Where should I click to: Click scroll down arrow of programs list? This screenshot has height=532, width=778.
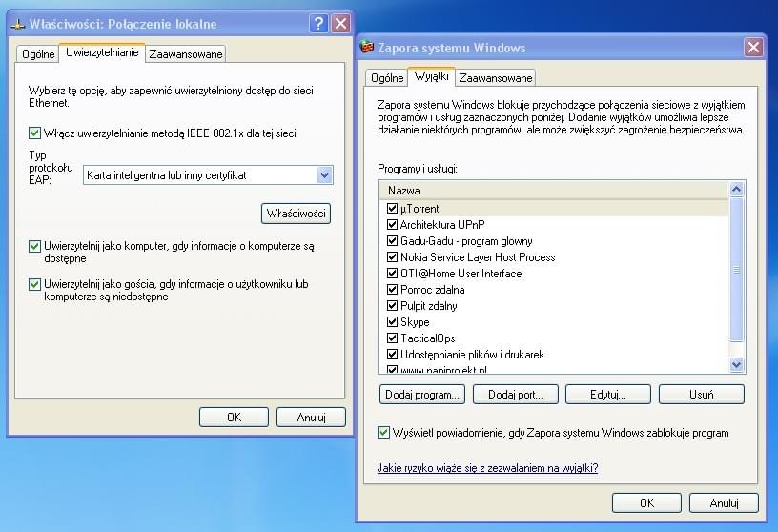(736, 365)
